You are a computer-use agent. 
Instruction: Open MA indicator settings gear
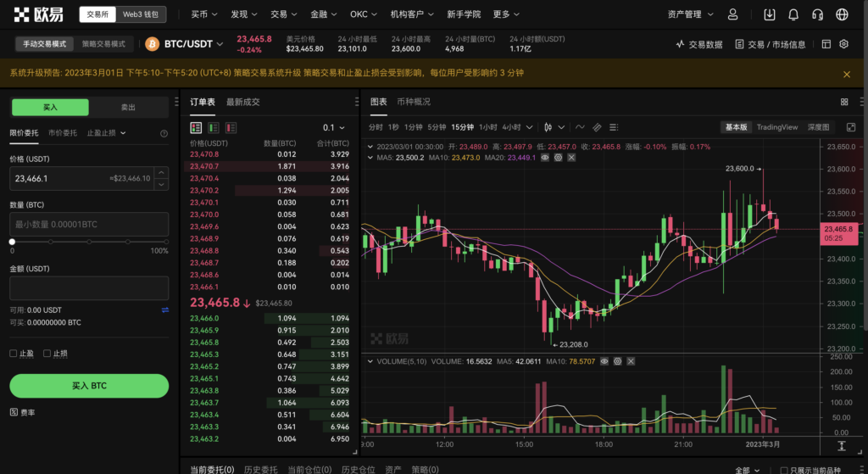(x=558, y=158)
